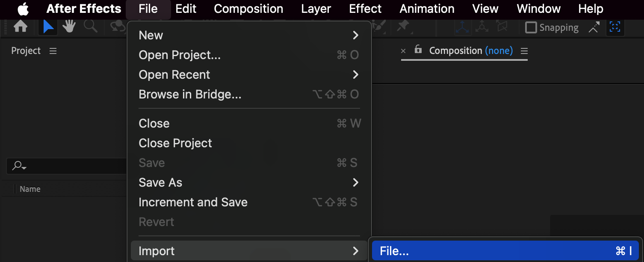644x262 pixels.
Task: Choose File... from the Import submenu
Action: [505, 251]
